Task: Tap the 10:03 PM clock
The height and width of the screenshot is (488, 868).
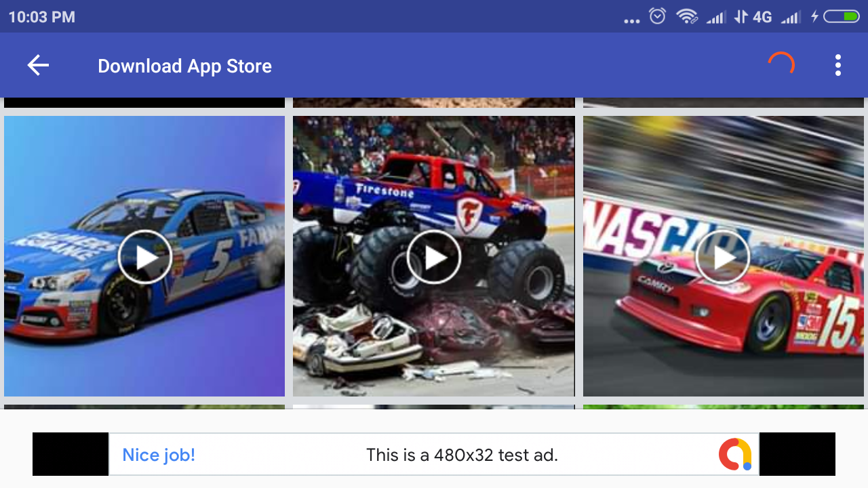Action: tap(42, 17)
